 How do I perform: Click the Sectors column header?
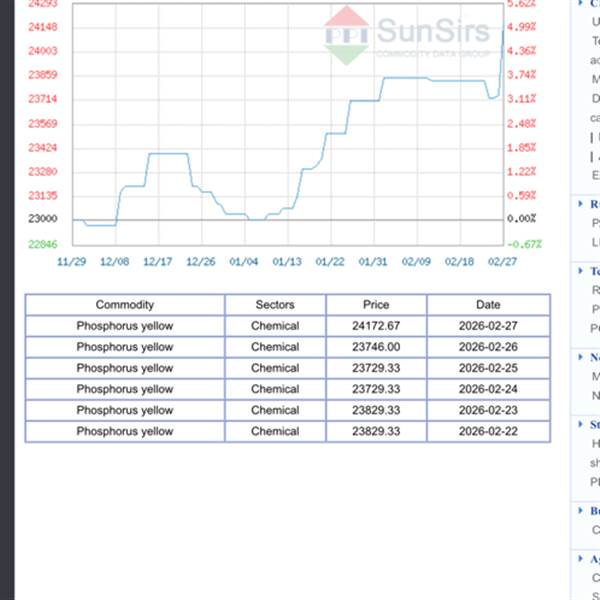[x=275, y=305]
